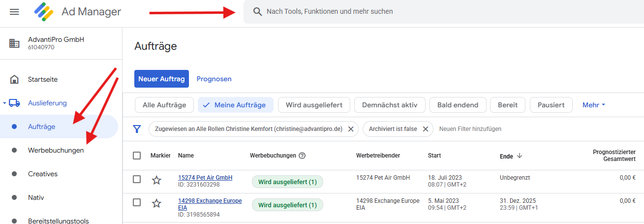Click the Auslieferung truck icon
This screenshot has height=224, width=644.
pos(14,103)
